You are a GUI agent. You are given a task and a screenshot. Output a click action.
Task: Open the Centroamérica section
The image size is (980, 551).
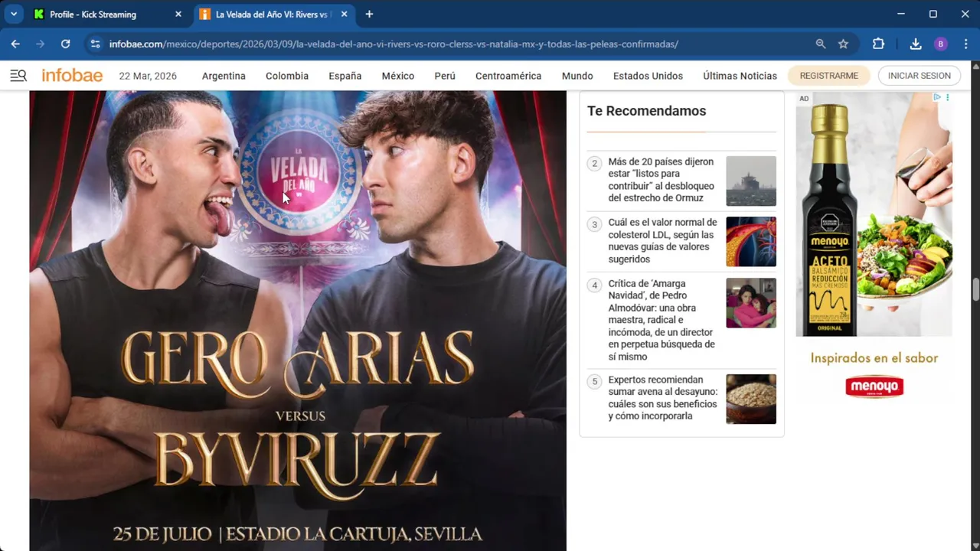pyautogui.click(x=508, y=76)
